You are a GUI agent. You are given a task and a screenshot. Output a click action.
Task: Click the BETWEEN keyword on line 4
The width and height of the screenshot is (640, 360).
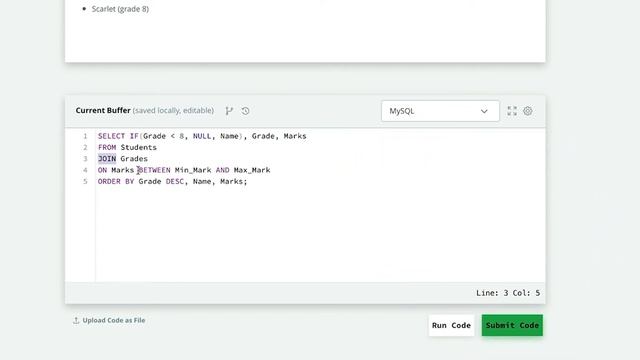[155, 170]
